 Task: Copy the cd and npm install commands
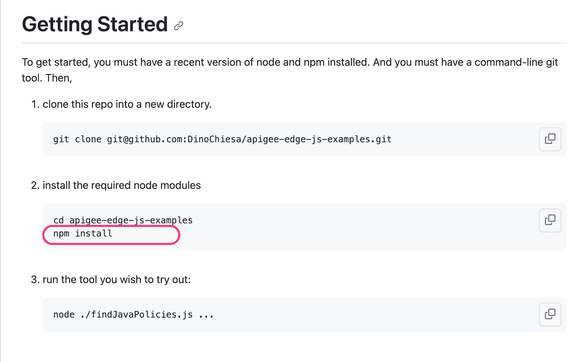coord(550,220)
